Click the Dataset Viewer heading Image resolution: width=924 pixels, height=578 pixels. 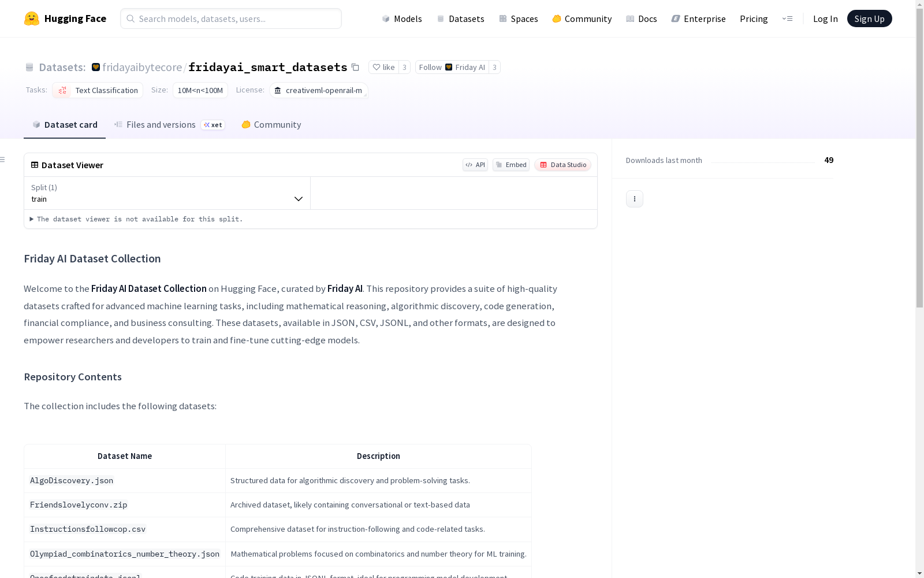point(67,165)
